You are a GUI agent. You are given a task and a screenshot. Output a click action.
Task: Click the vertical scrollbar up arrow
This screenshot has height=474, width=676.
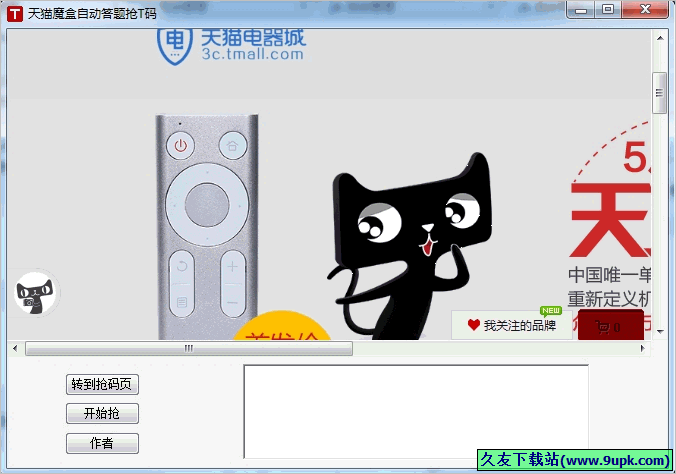(x=660, y=38)
